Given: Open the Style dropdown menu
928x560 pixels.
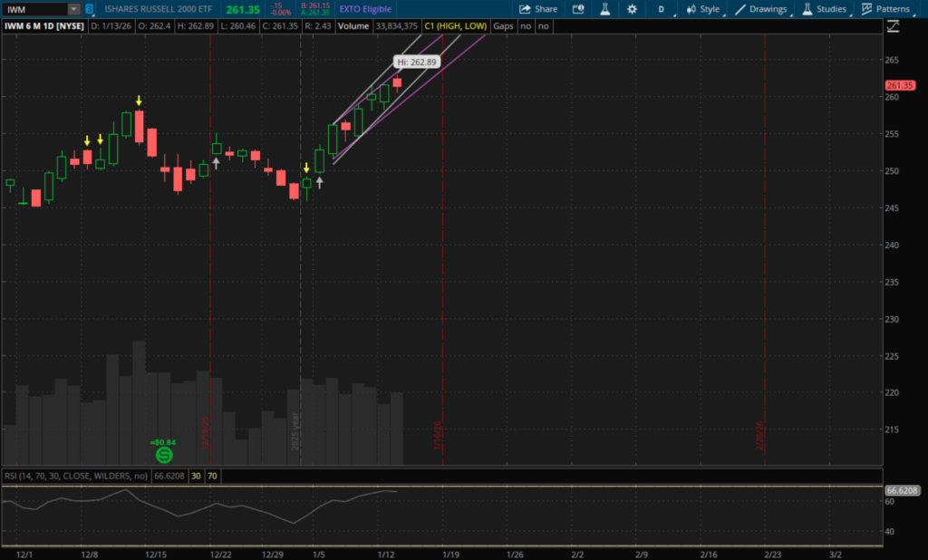Looking at the screenshot, I should [703, 9].
